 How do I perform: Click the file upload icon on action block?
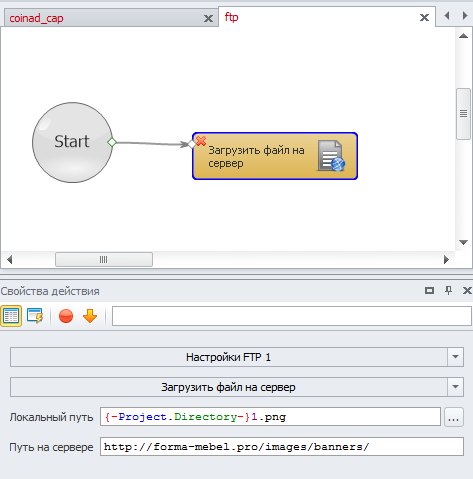point(331,156)
